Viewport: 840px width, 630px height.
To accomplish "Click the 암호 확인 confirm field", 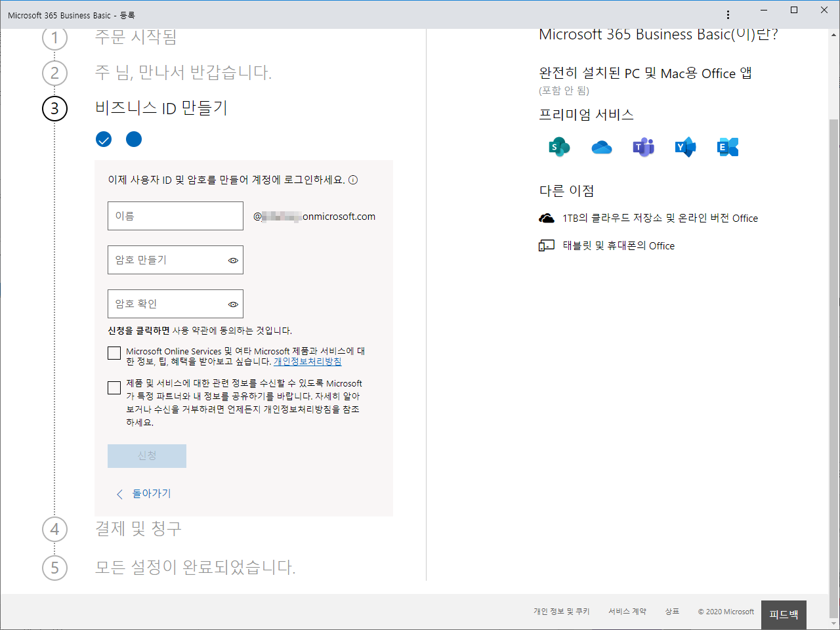I will pos(175,304).
